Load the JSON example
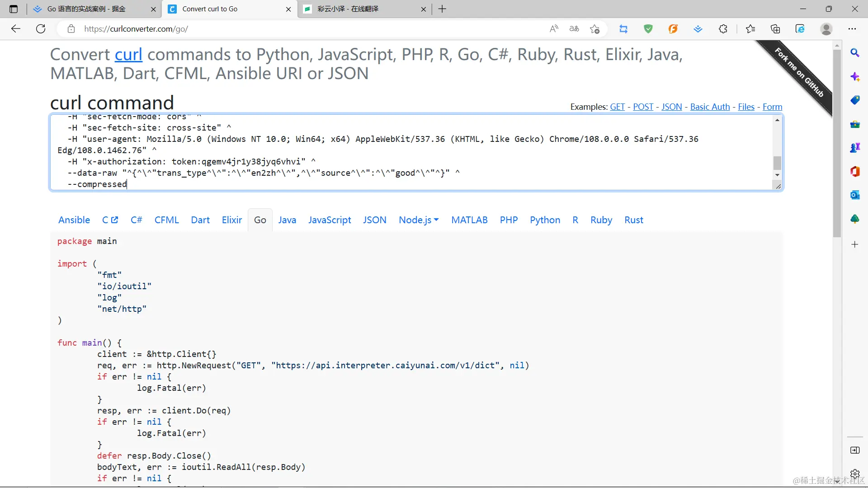 (671, 107)
